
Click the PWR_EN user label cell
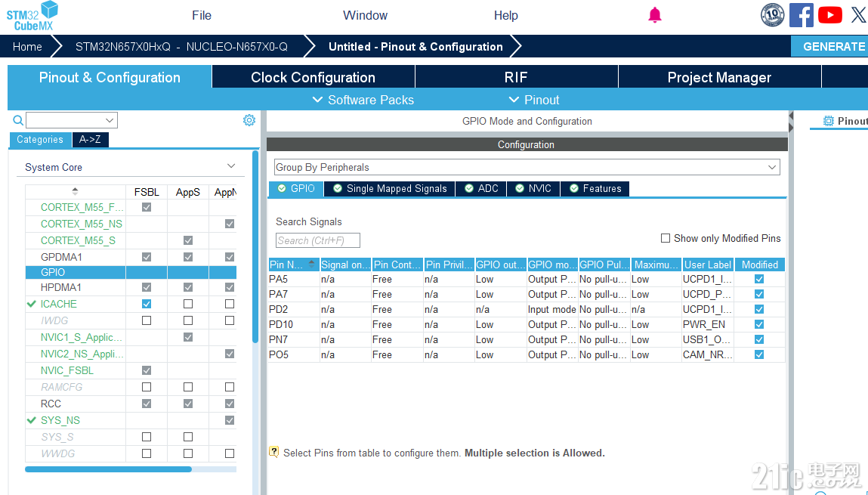pyautogui.click(x=708, y=324)
